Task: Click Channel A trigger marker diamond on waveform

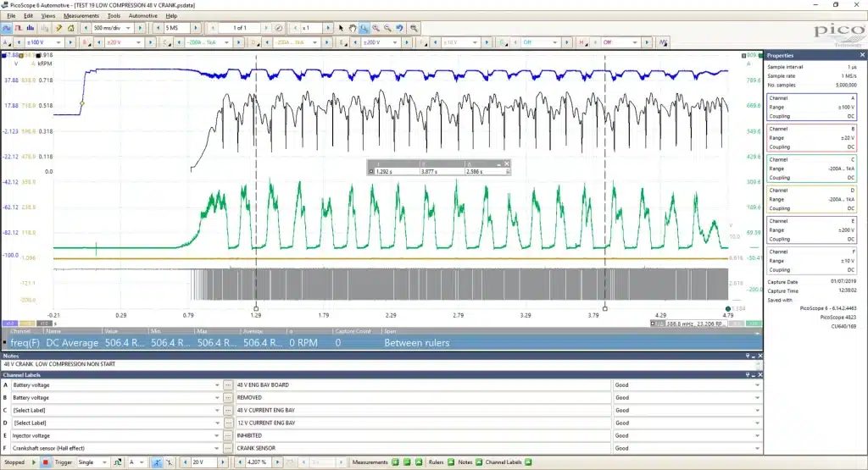Action: 82,103
